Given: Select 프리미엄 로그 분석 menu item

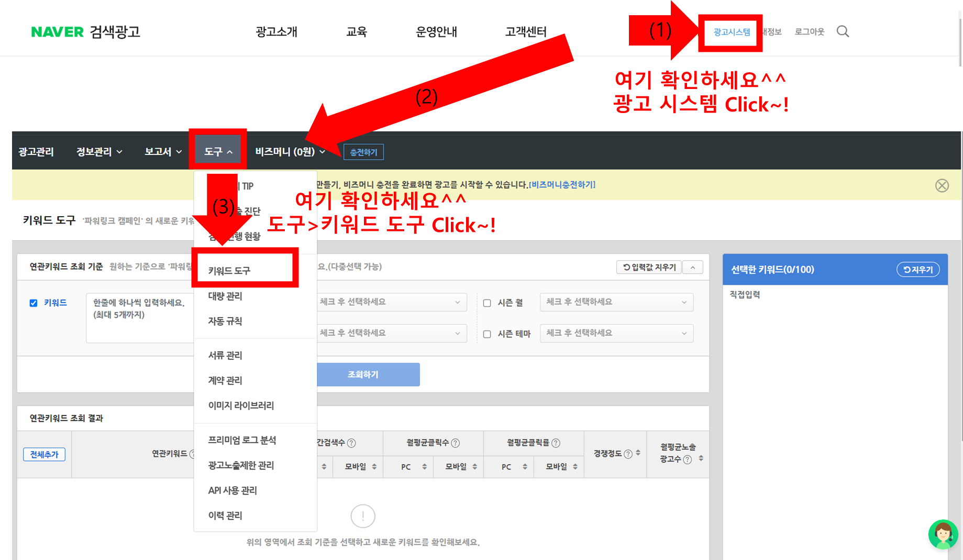Looking at the screenshot, I should coord(242,440).
